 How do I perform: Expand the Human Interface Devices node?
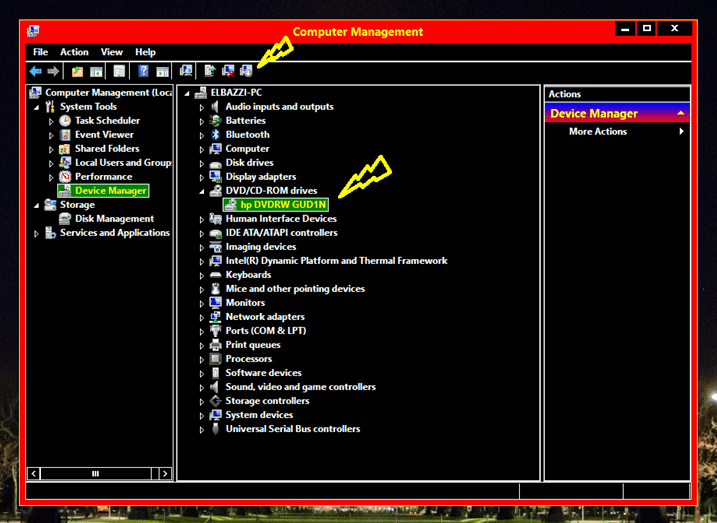point(202,219)
